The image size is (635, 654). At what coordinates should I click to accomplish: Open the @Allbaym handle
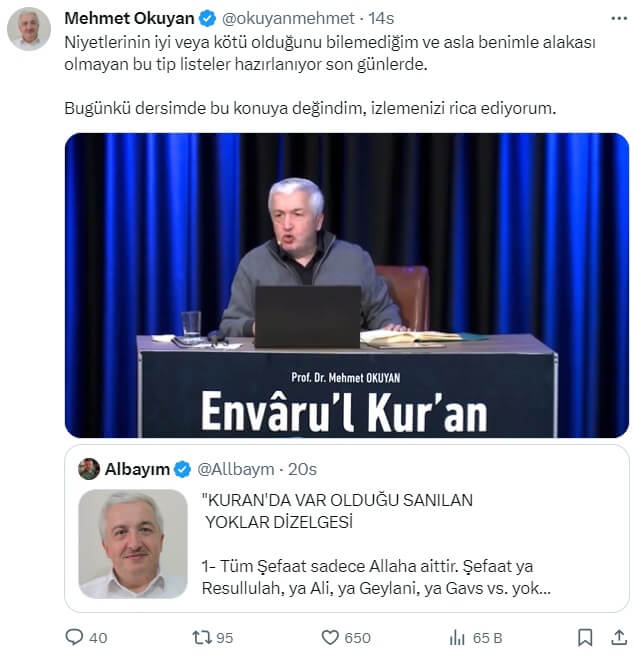[x=235, y=469]
